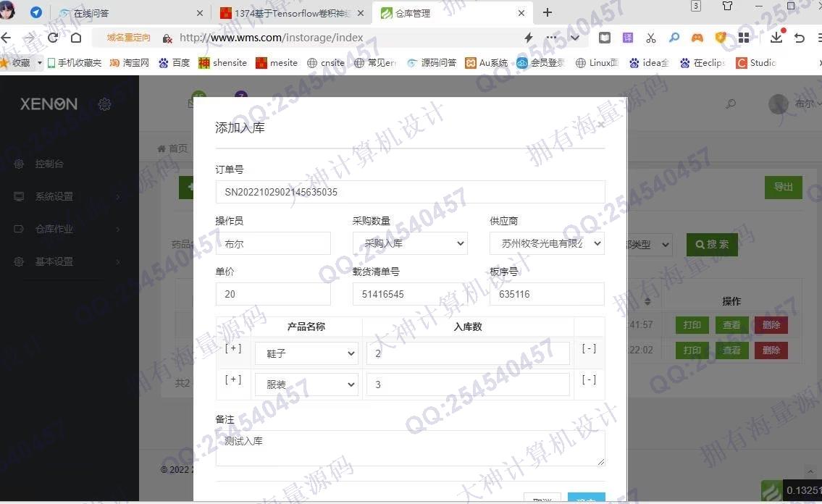Click the lightning speed-mode icon in address bar

529,38
